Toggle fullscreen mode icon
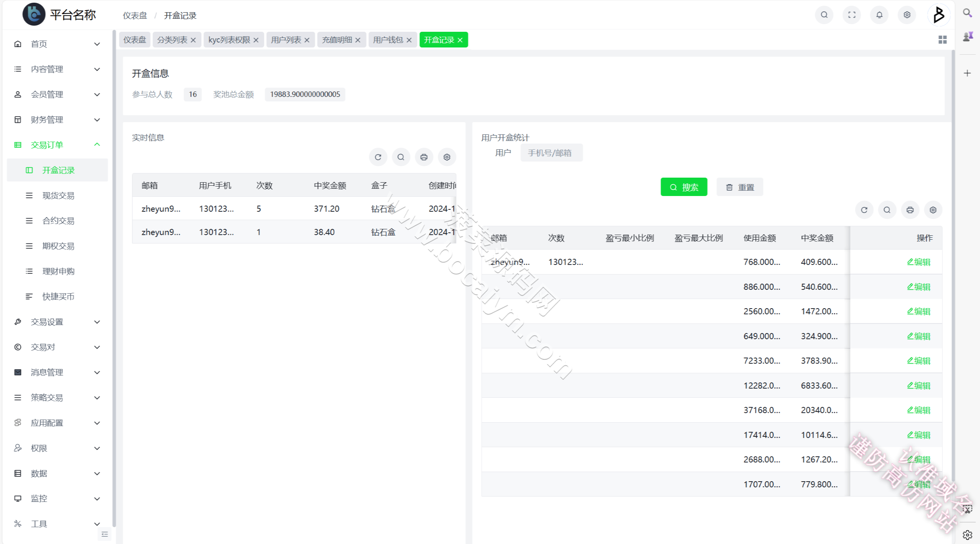 click(x=852, y=15)
